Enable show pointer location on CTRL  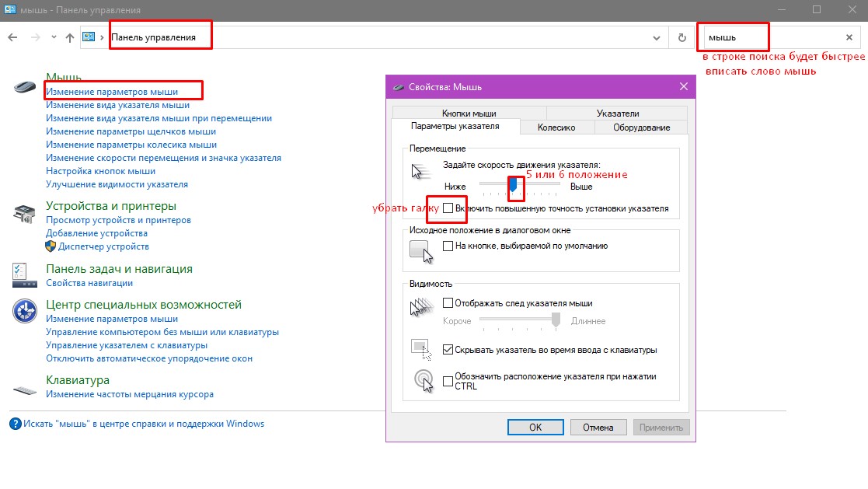(448, 381)
